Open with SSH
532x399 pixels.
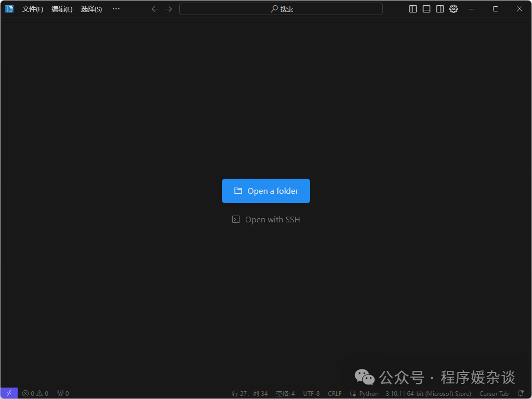point(265,219)
